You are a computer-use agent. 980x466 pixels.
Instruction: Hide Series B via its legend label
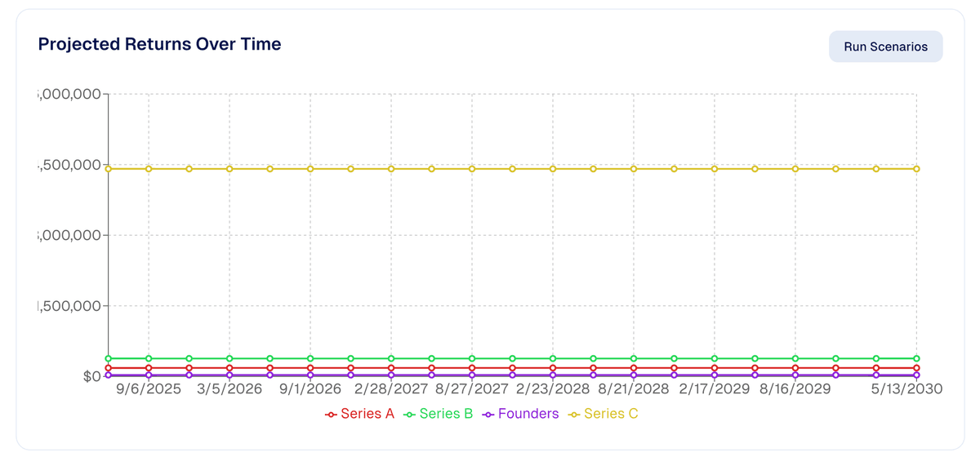[x=446, y=414]
